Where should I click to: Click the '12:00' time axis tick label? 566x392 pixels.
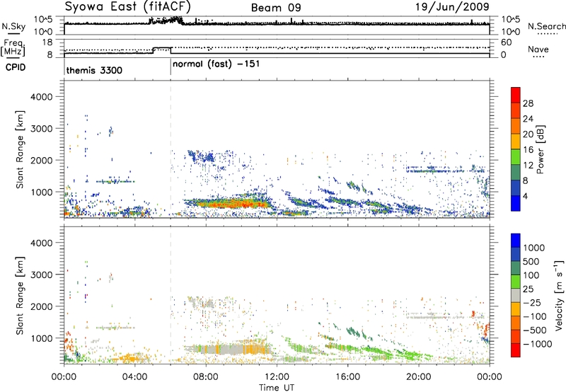[x=277, y=377]
